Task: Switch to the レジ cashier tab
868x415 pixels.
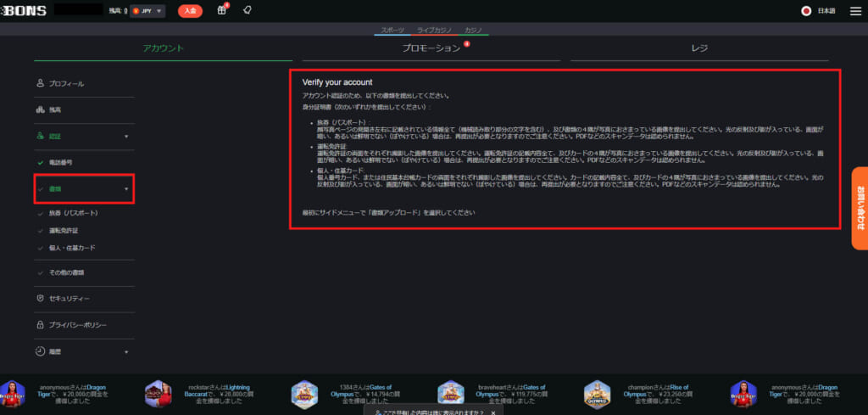Action: point(699,48)
